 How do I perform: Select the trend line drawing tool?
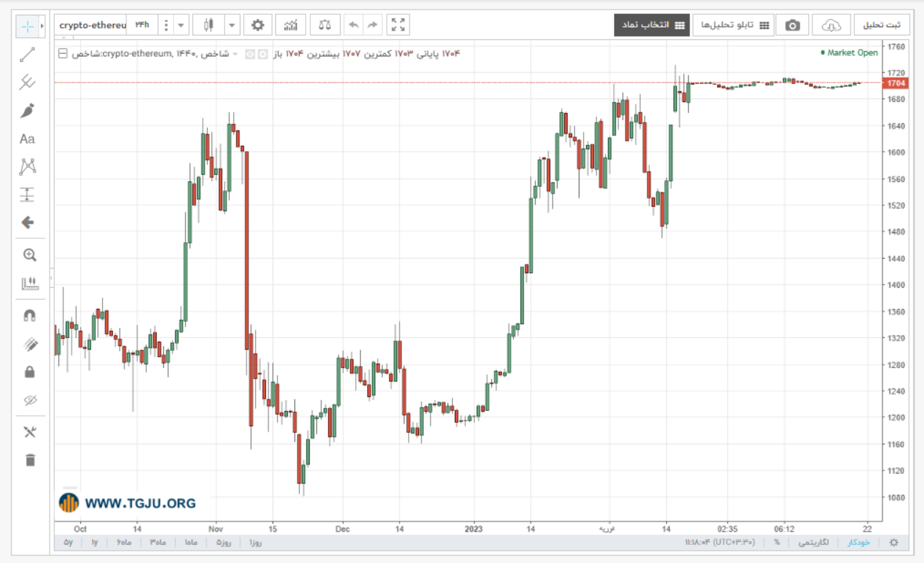(x=27, y=55)
